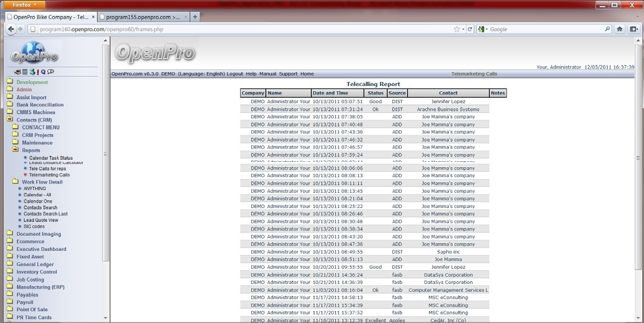644x323 pixels.
Task: Click the Logout link
Action: click(235, 74)
